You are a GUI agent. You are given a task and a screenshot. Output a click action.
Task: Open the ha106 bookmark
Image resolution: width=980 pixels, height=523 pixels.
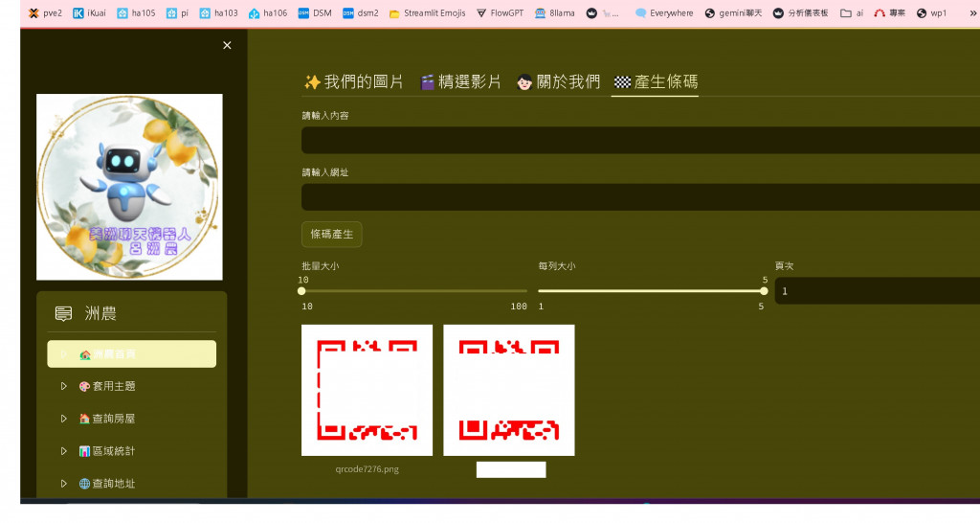coord(268,13)
